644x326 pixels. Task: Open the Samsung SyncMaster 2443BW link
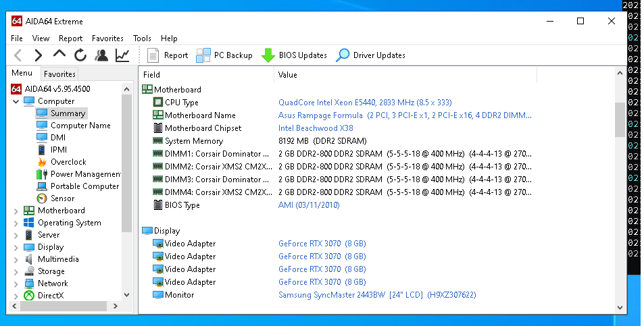(x=377, y=295)
